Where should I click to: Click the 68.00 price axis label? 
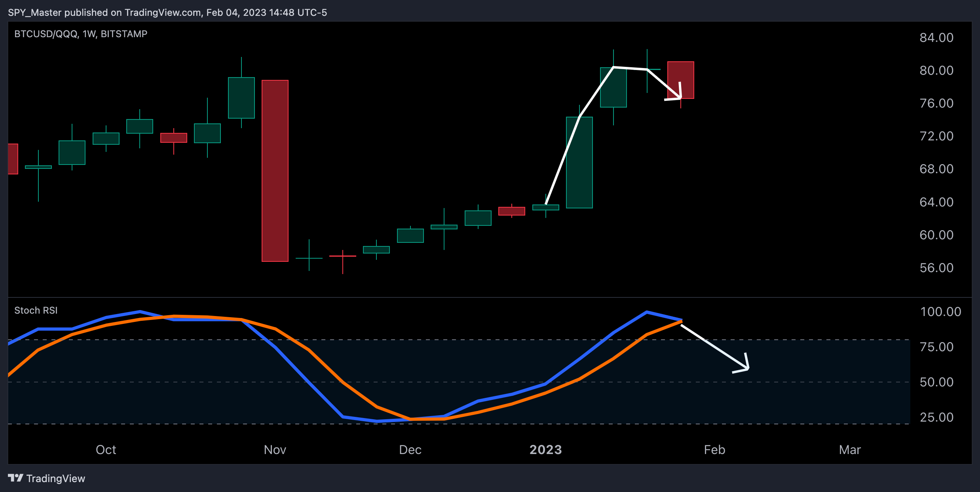[x=936, y=169]
